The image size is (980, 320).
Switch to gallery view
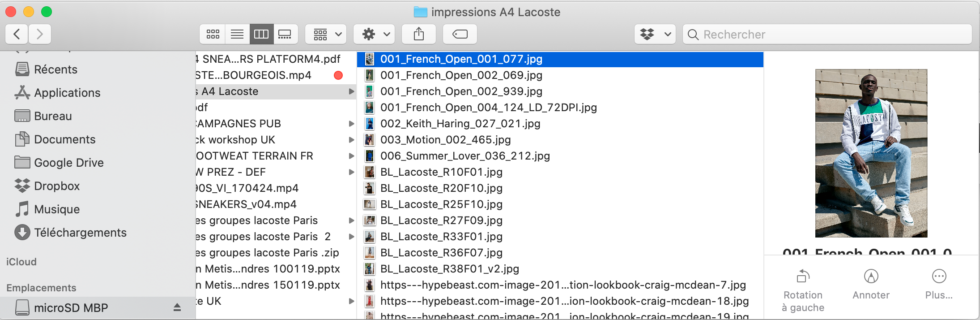pos(285,34)
